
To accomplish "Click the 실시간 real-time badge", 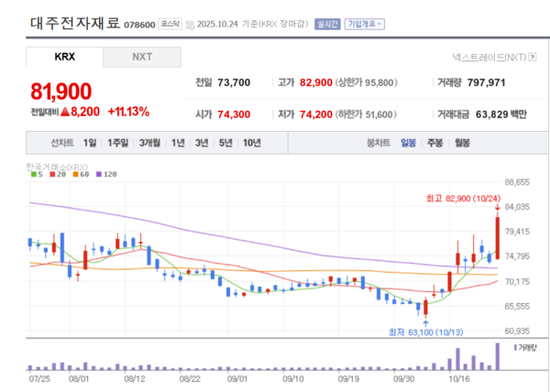I will (326, 25).
